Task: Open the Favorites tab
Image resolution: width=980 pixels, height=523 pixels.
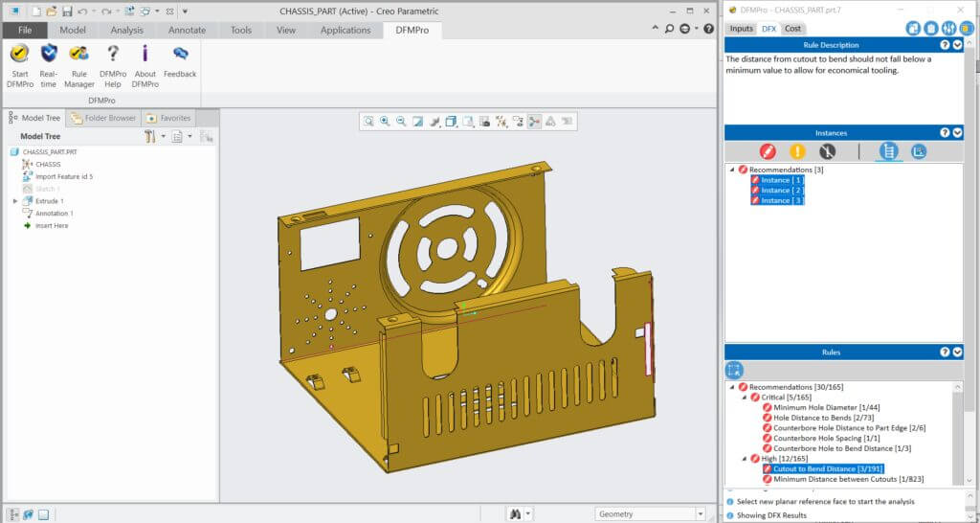Action: point(168,118)
